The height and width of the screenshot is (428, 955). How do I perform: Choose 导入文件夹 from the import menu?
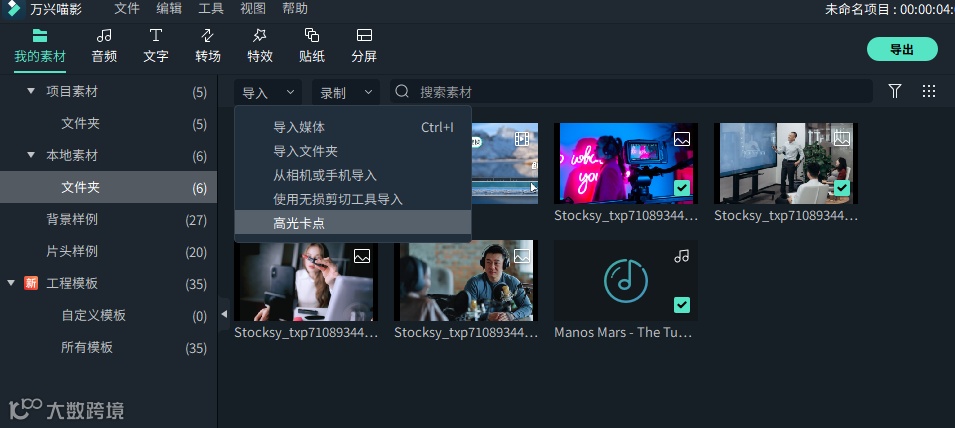coord(353,151)
